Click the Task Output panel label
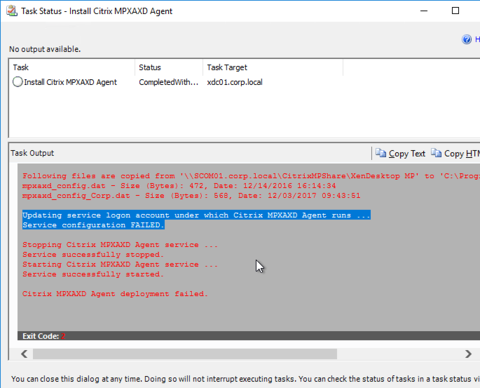The height and width of the screenshot is (388, 480). 32,153
